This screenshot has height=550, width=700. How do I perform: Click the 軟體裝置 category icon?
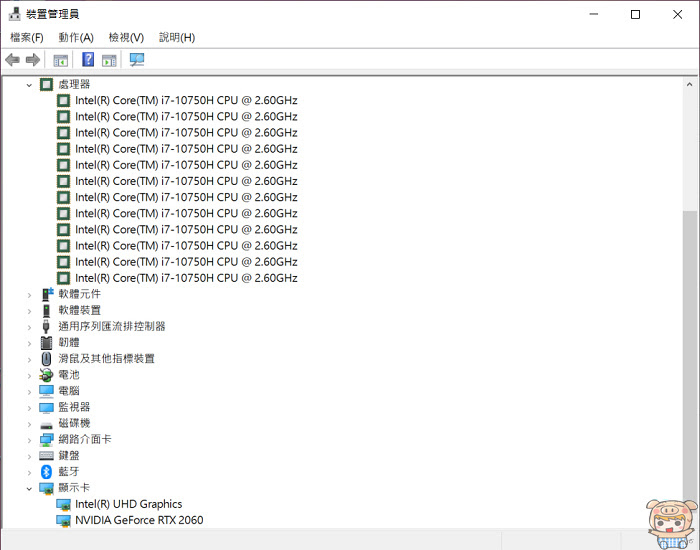click(46, 310)
